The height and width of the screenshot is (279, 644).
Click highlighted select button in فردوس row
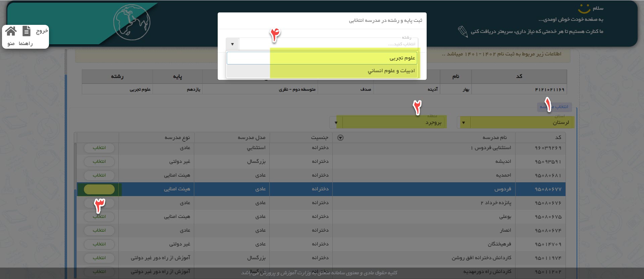click(99, 189)
